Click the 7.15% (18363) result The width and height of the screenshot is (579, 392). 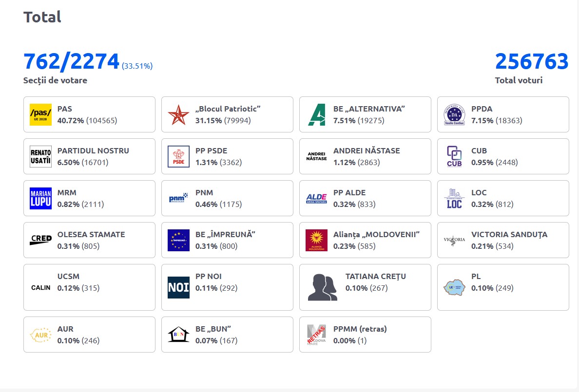click(497, 121)
